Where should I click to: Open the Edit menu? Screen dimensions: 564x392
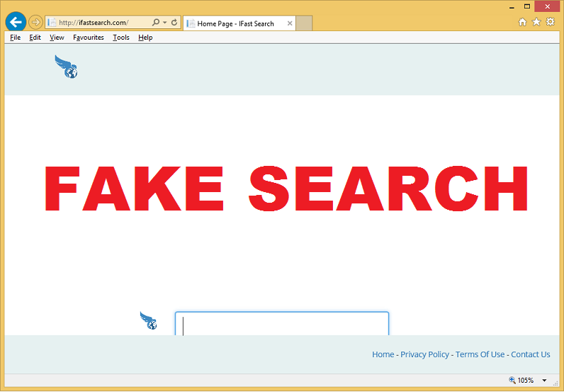point(35,38)
